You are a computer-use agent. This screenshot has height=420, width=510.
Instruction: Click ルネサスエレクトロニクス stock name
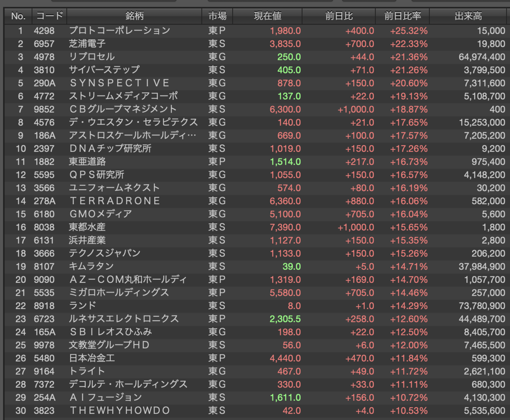coord(124,319)
